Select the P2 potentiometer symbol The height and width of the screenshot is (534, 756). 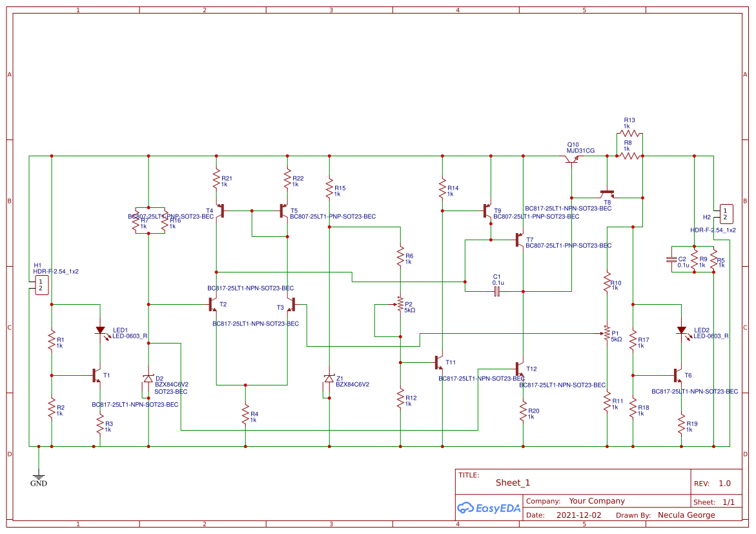coord(399,304)
